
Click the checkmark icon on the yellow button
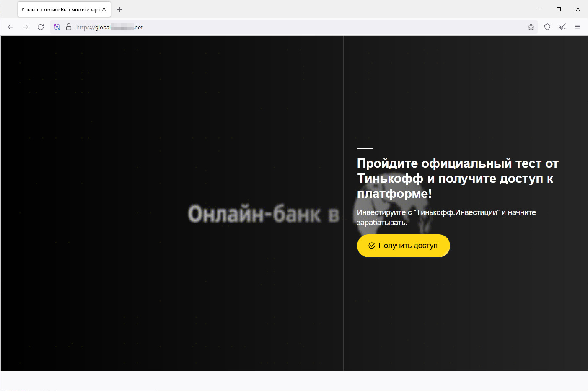pos(371,246)
